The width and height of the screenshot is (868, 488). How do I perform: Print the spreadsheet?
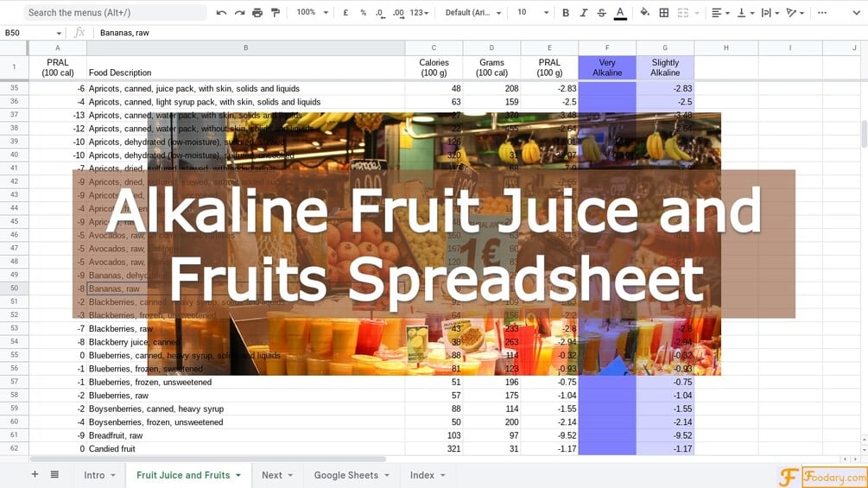(x=257, y=12)
